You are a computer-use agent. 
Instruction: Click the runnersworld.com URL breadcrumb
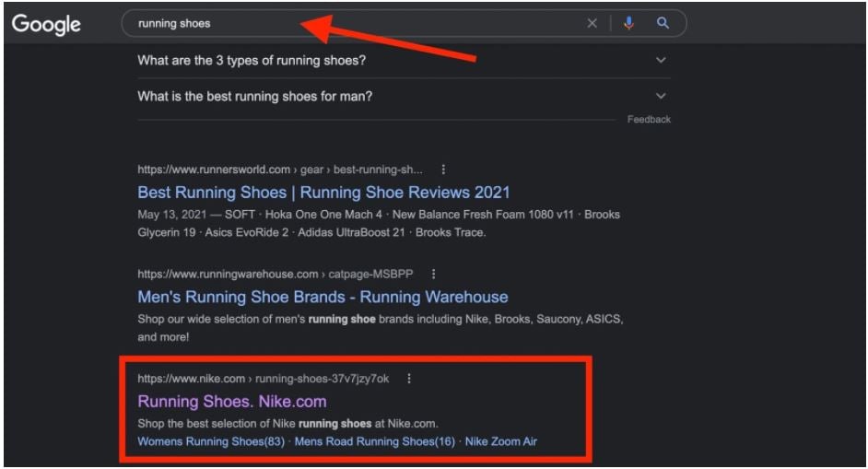(x=279, y=170)
